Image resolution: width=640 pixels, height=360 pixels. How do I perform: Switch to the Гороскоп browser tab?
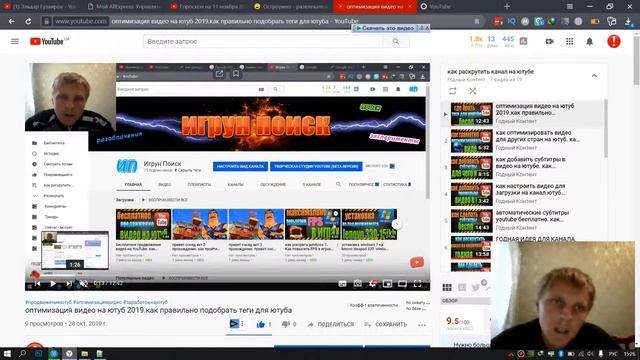207,7
